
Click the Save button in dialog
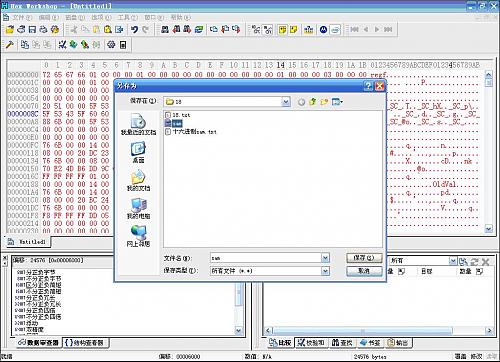click(364, 258)
